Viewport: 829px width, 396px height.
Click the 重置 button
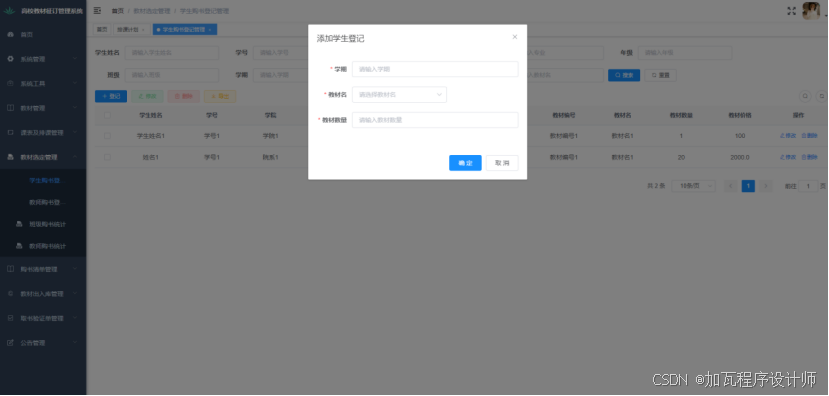pyautogui.click(x=660, y=75)
